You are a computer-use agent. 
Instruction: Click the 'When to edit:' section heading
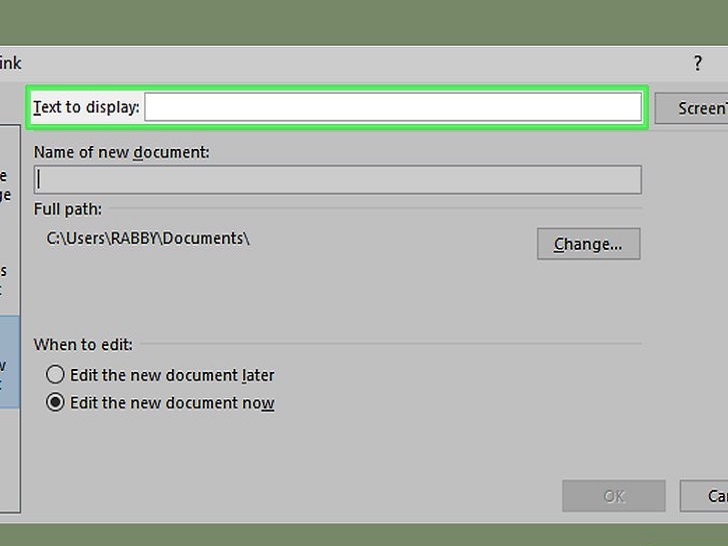pos(83,344)
